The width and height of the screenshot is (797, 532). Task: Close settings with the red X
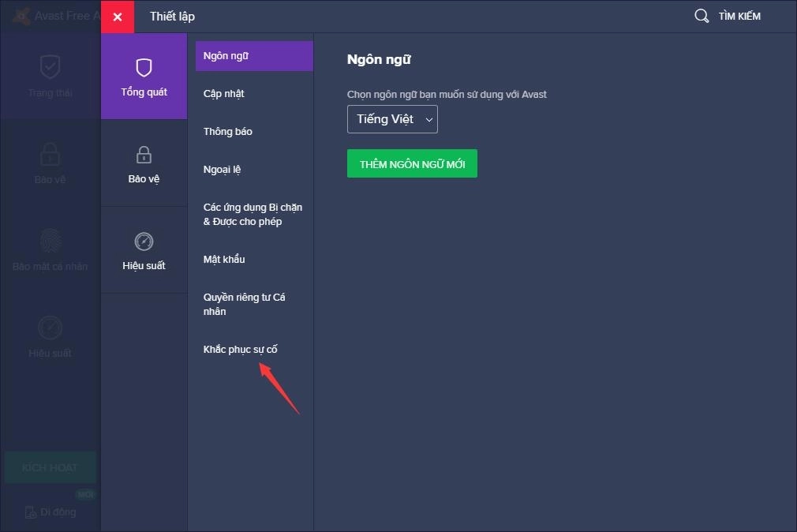[x=118, y=17]
